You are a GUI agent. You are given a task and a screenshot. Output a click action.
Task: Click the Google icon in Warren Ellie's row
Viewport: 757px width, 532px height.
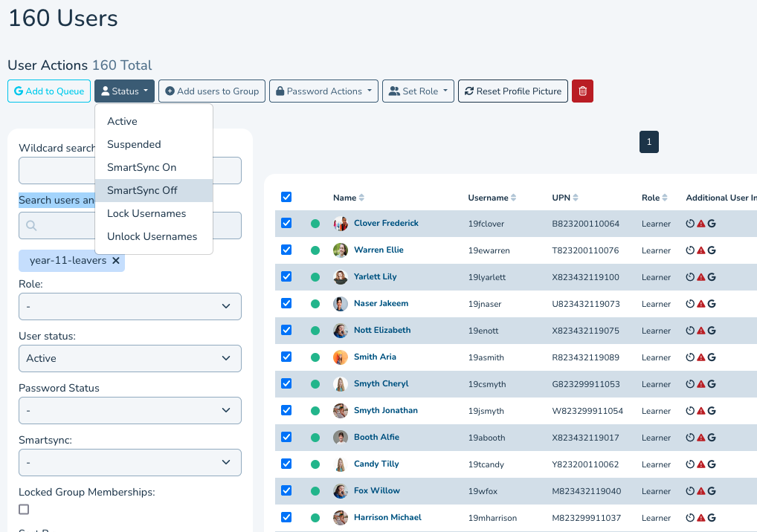(x=712, y=250)
